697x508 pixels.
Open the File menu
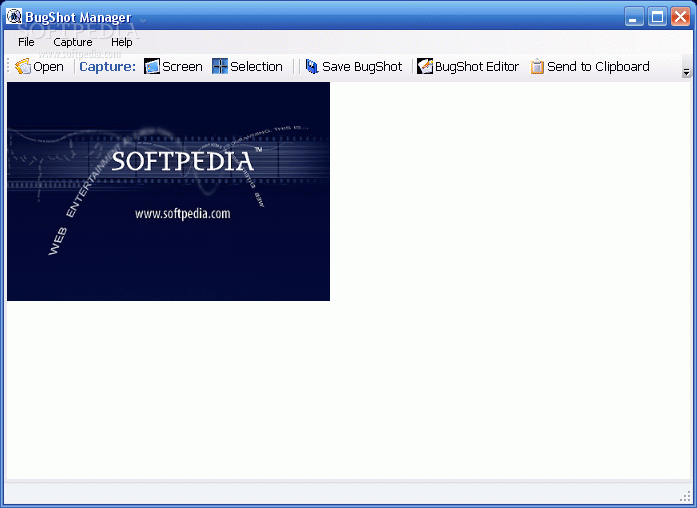tap(26, 42)
